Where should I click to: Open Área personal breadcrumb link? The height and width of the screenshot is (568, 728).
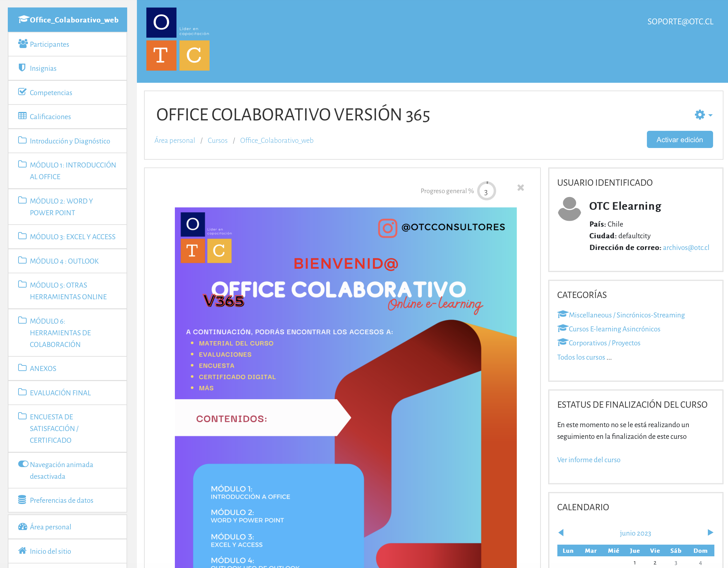click(175, 141)
